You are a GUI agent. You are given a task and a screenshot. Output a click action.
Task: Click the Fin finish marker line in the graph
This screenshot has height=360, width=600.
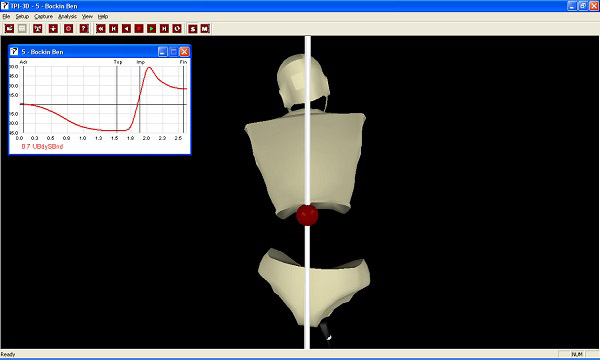click(x=183, y=99)
